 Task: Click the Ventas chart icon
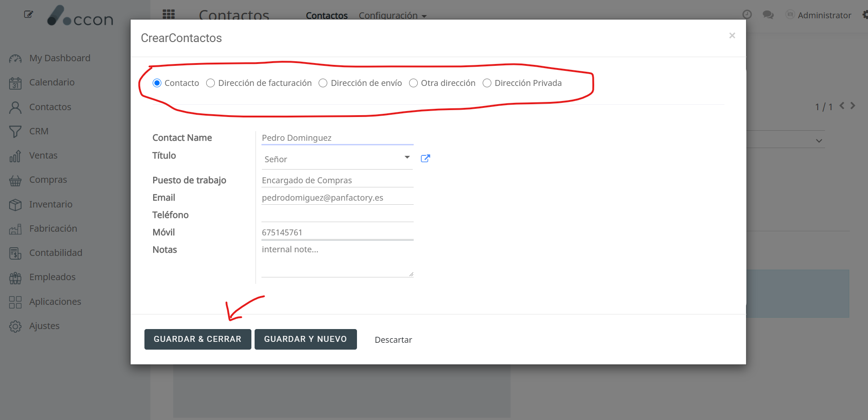[15, 156]
